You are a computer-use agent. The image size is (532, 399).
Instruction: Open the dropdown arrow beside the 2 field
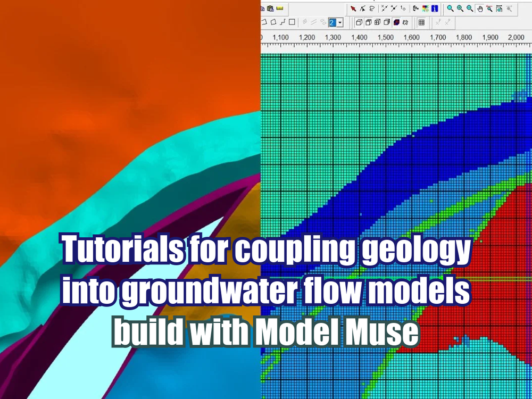340,23
